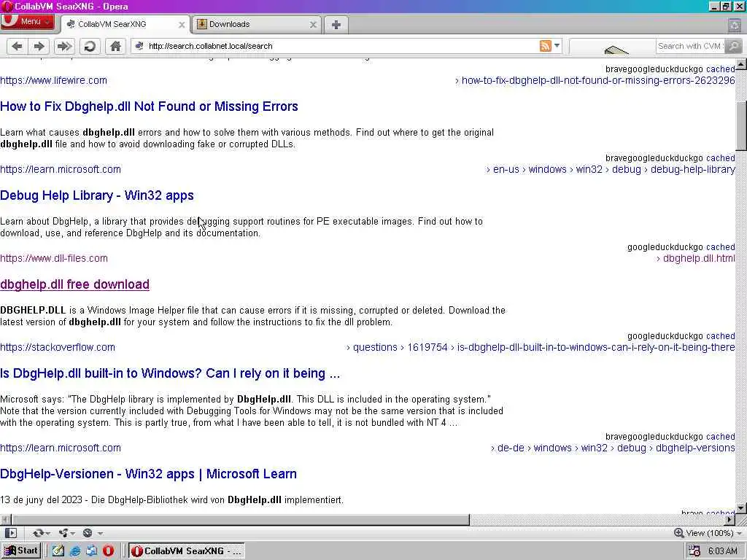Click the magnifier search button in toolbar

click(734, 46)
